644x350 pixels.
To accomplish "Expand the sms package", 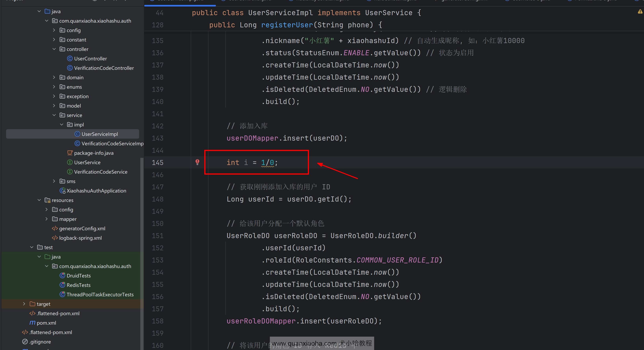I will 54,181.
